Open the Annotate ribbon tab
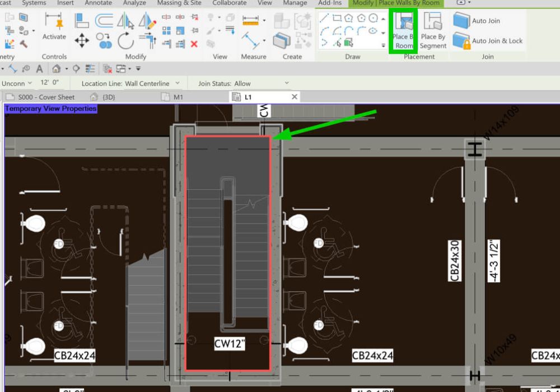This screenshot has height=392, width=560. click(98, 3)
